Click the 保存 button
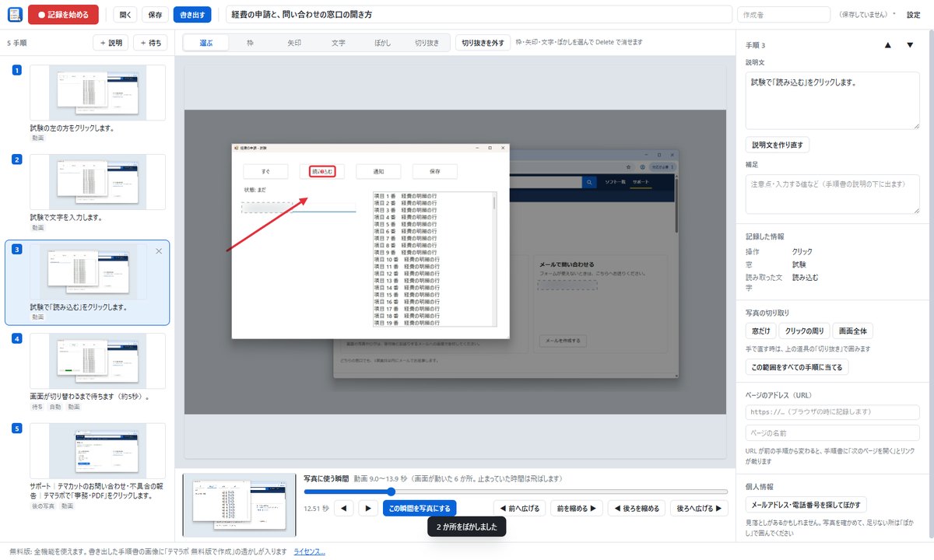Viewport: 934px width, 560px height. click(155, 14)
